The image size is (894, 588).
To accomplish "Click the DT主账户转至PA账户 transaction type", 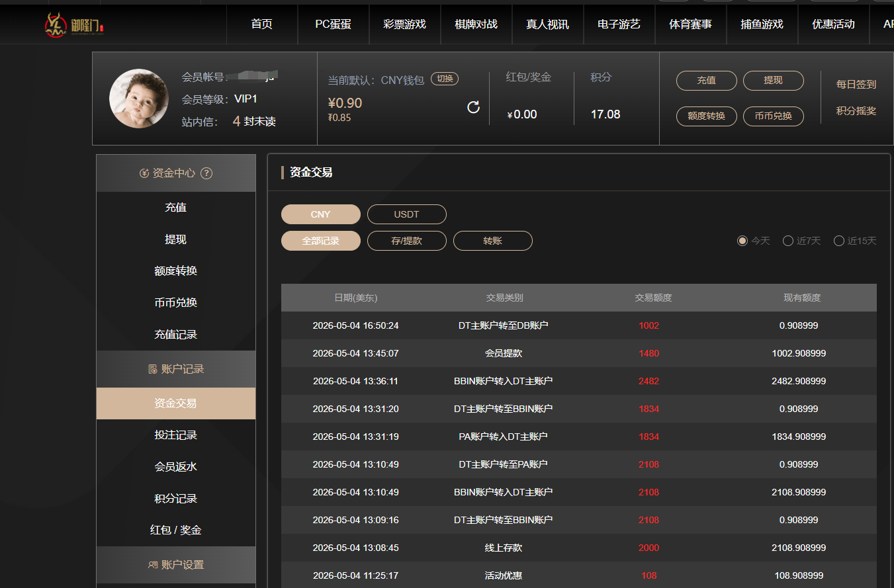I will (504, 464).
